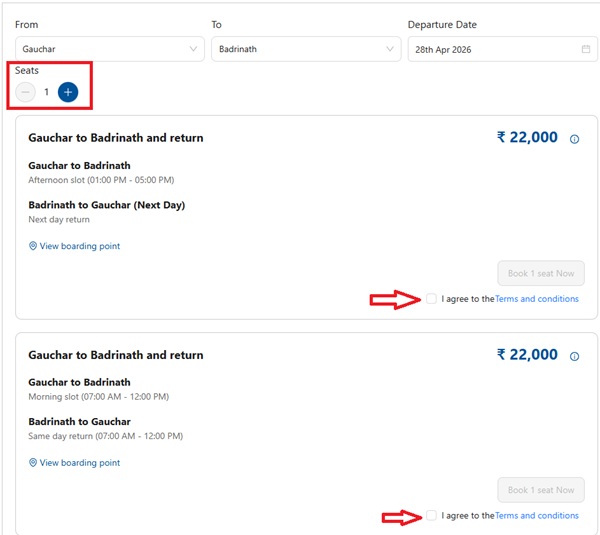Agree to terms for morning slot flight
The height and width of the screenshot is (535, 600).
pyautogui.click(x=431, y=515)
